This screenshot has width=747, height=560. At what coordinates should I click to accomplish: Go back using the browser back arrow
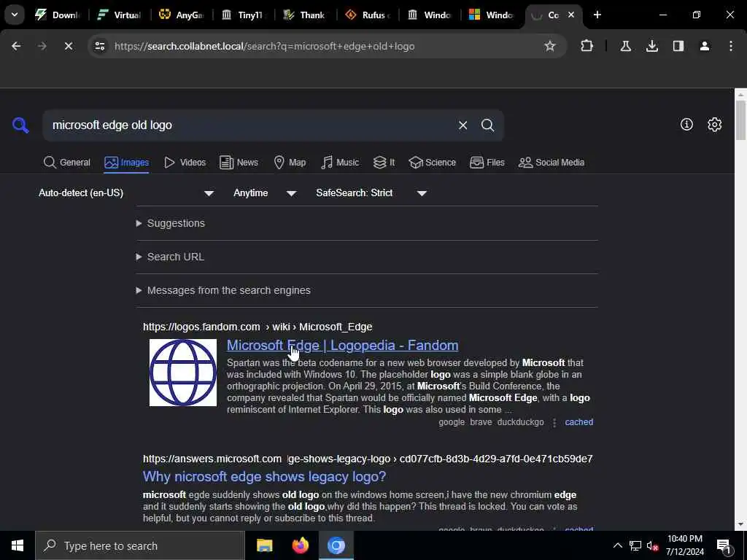[x=16, y=46]
